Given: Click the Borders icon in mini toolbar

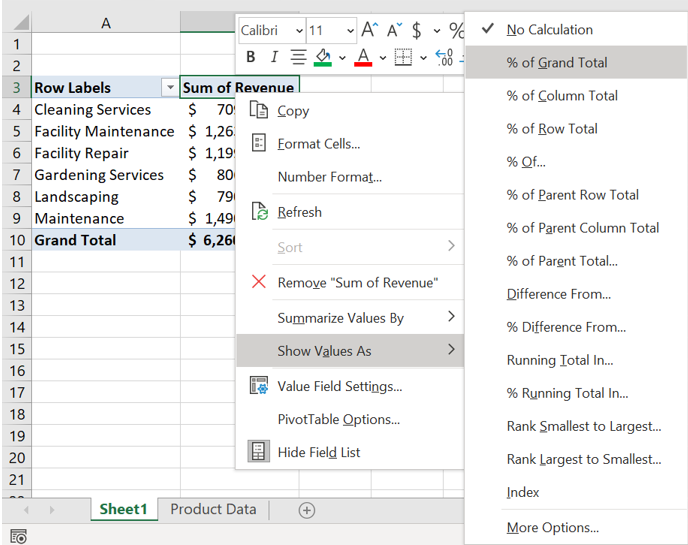Looking at the screenshot, I should point(403,57).
